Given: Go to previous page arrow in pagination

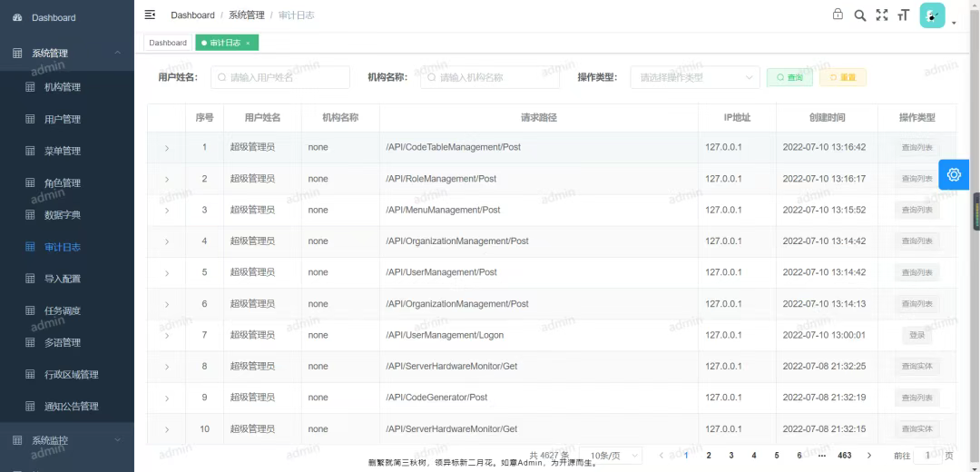Looking at the screenshot, I should click(x=661, y=455).
